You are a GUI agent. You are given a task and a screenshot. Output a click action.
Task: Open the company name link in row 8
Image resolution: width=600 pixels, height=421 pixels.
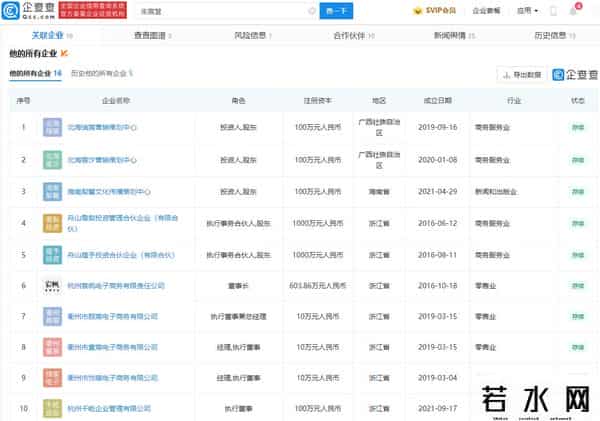coord(112,347)
